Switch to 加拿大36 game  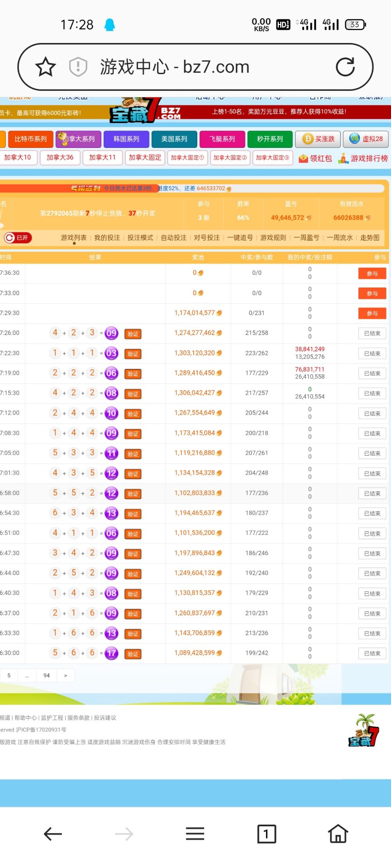click(60, 157)
